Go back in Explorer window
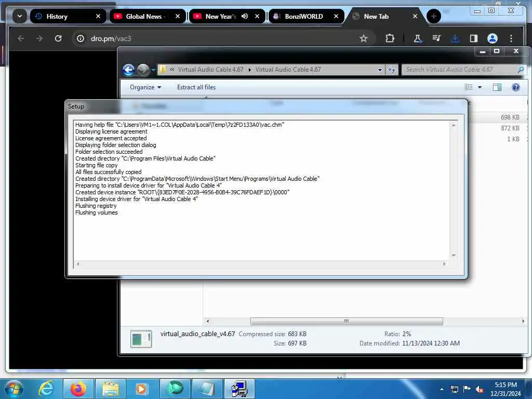Screen dimensions: 532x399 click(x=129, y=70)
